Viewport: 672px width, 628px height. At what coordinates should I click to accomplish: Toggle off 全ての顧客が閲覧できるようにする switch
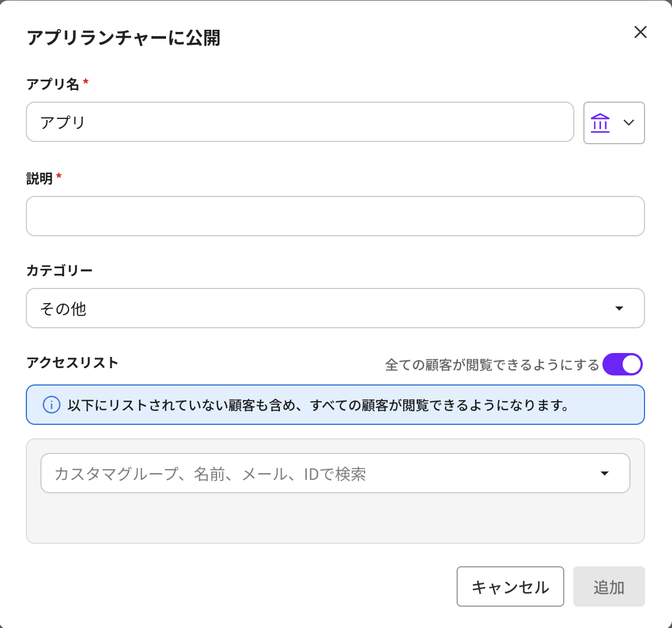pos(622,364)
